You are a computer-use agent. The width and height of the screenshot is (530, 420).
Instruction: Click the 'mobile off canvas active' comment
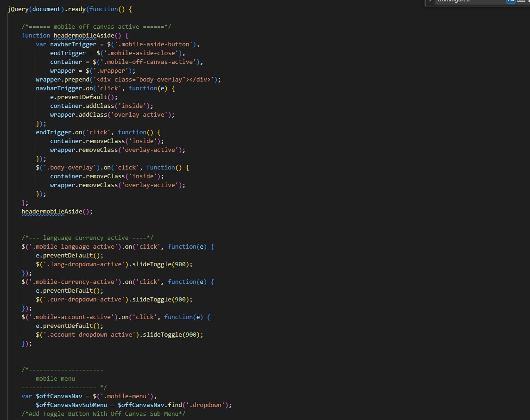click(x=96, y=27)
